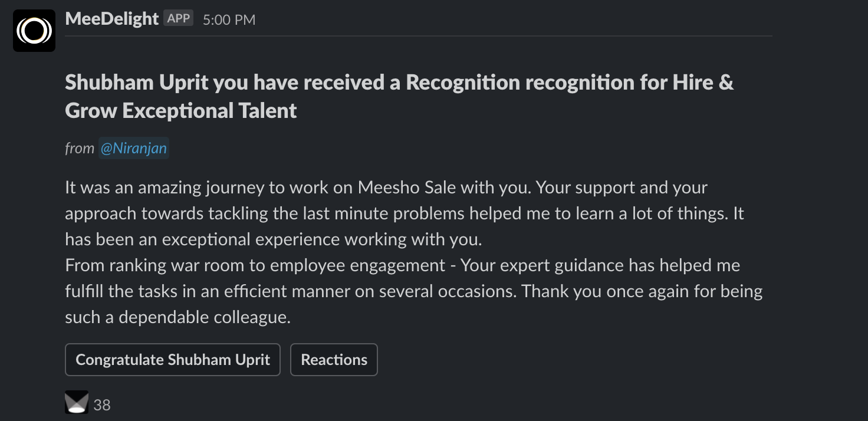Image resolution: width=868 pixels, height=421 pixels.
Task: Click the text "such a dependable colleague."
Action: [x=178, y=317]
